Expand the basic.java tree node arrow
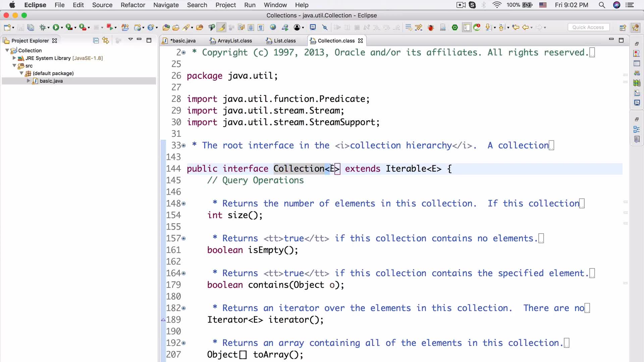644x362 pixels. (x=29, y=81)
